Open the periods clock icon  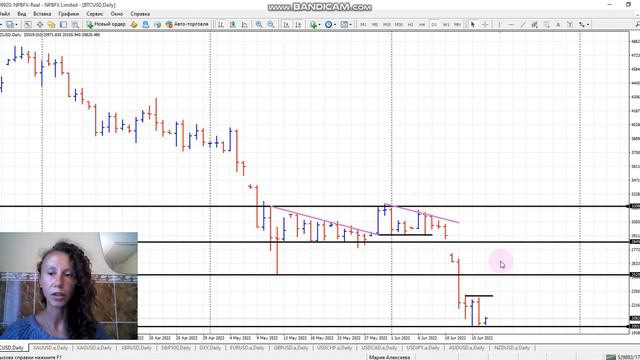tap(328, 24)
